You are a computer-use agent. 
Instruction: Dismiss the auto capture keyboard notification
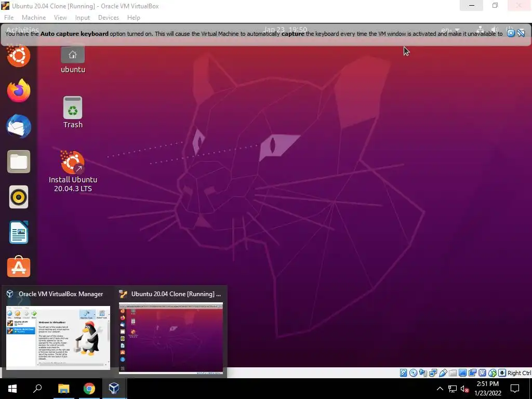click(x=511, y=33)
